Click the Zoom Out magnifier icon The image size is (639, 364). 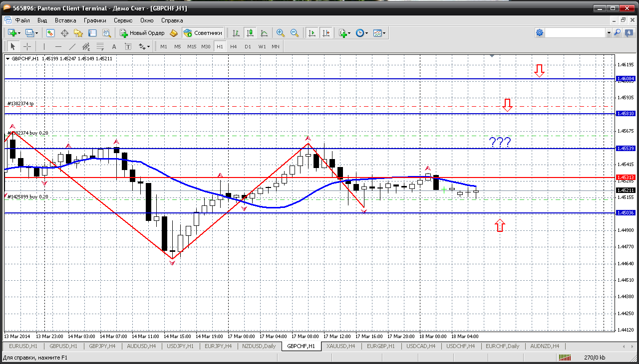(x=295, y=33)
